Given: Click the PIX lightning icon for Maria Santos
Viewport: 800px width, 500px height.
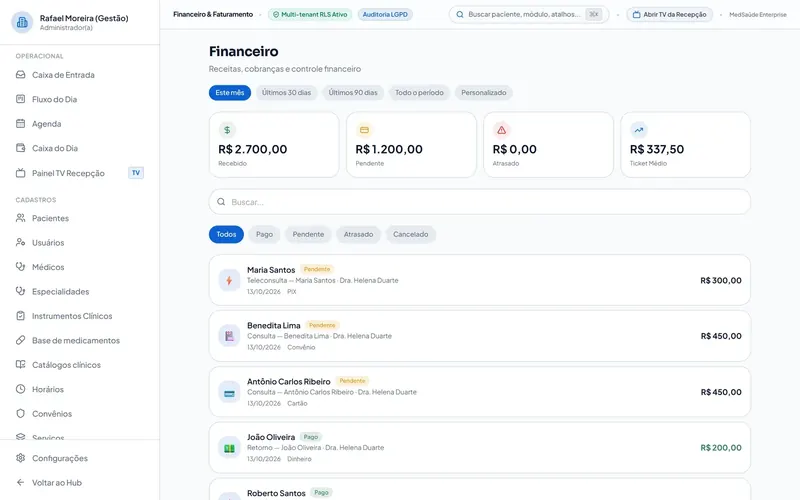Looking at the screenshot, I should pos(229,280).
